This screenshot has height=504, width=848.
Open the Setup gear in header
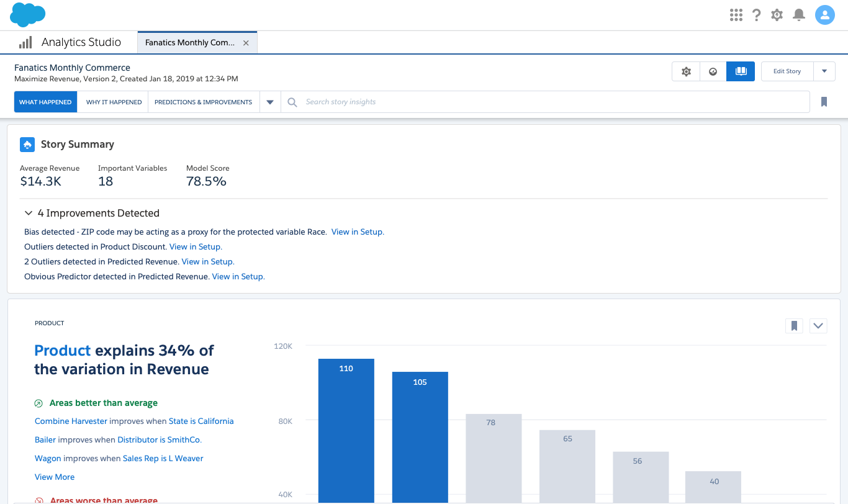[x=777, y=15]
